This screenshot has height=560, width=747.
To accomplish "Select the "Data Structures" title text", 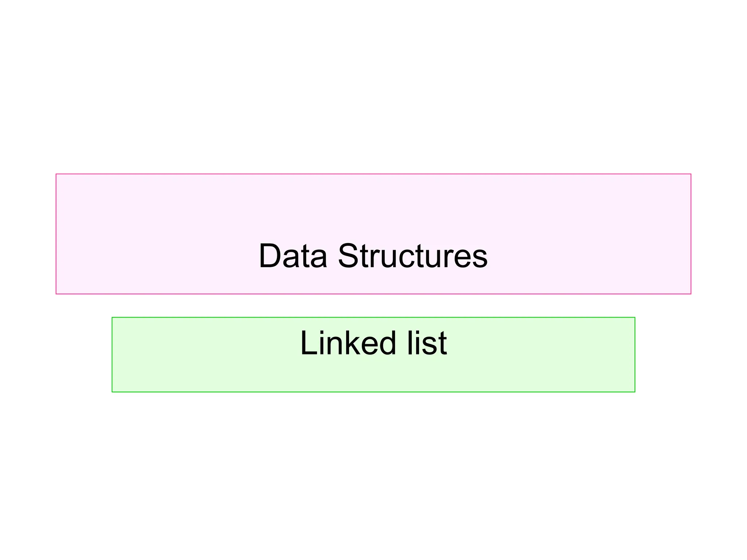I will pyautogui.click(x=373, y=256).
